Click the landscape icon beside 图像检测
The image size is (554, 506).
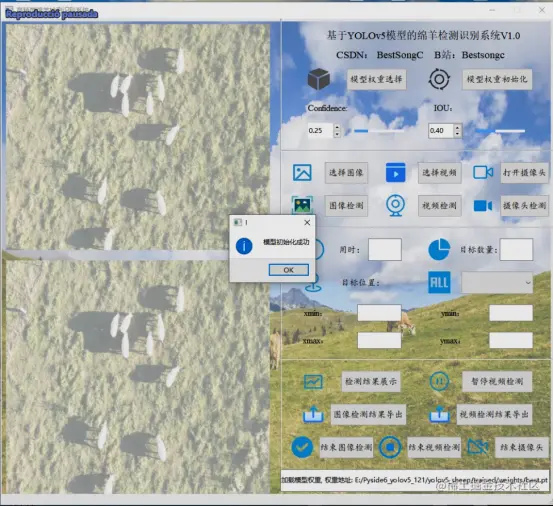[302, 205]
